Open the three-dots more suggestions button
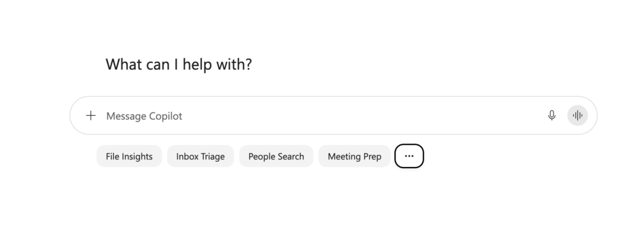 [x=409, y=156]
